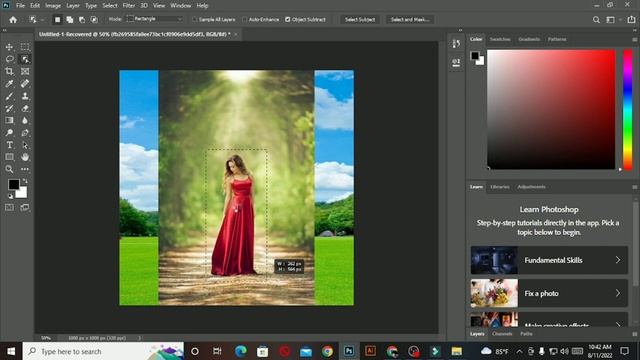Select the Gradient tool
Screen dimensions: 640x360
point(9,120)
